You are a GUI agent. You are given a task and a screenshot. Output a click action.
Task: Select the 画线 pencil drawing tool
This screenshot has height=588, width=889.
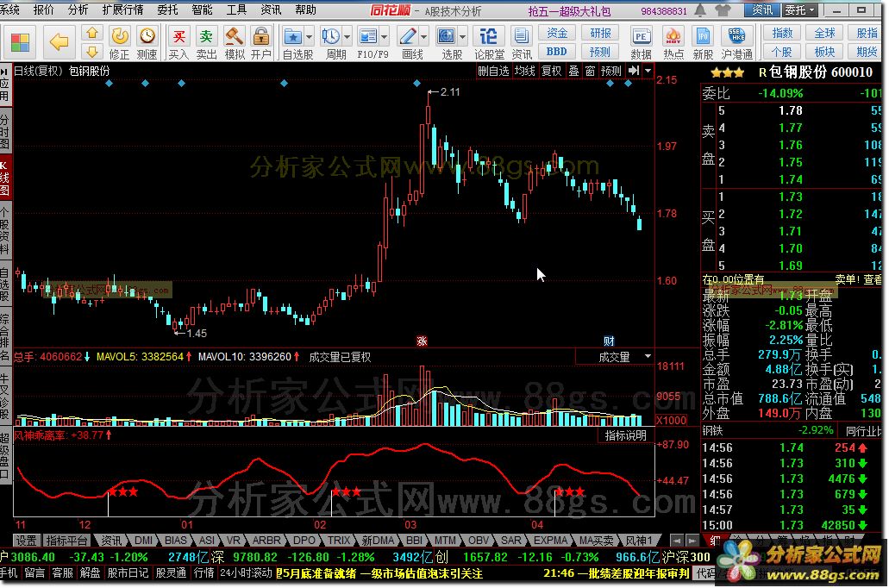(408, 37)
